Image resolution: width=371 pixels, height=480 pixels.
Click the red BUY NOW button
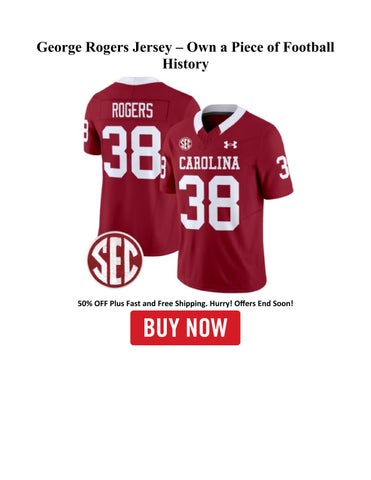pos(185,328)
